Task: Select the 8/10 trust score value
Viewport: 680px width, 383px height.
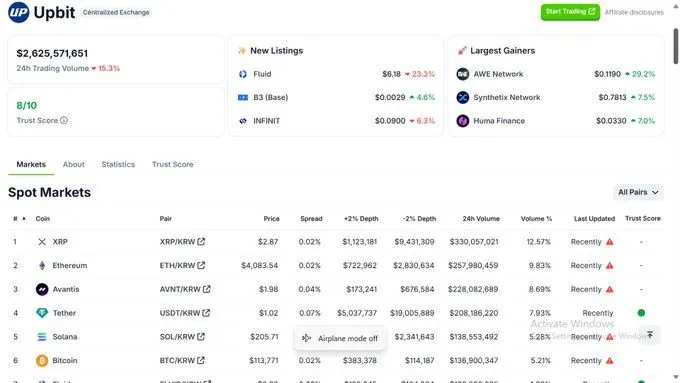Action: point(26,105)
